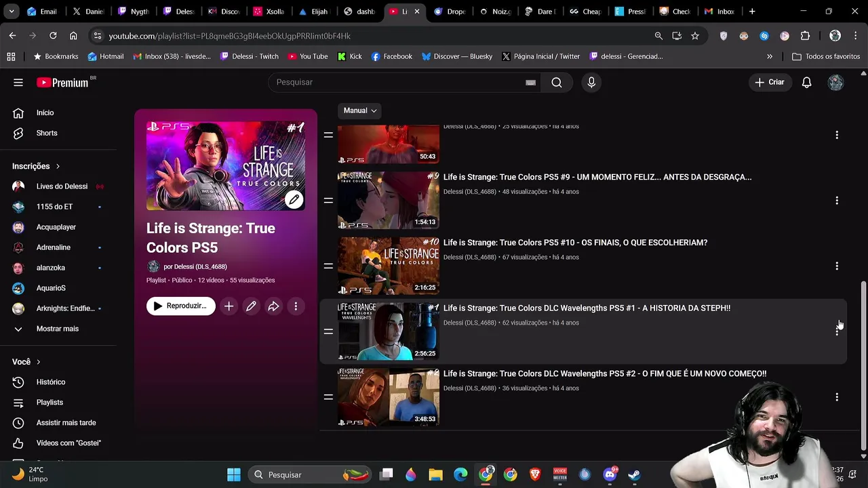Image resolution: width=868 pixels, height=488 pixels.
Task: Open thumbnail of Wavelengths video 3:48:53
Action: tap(389, 397)
